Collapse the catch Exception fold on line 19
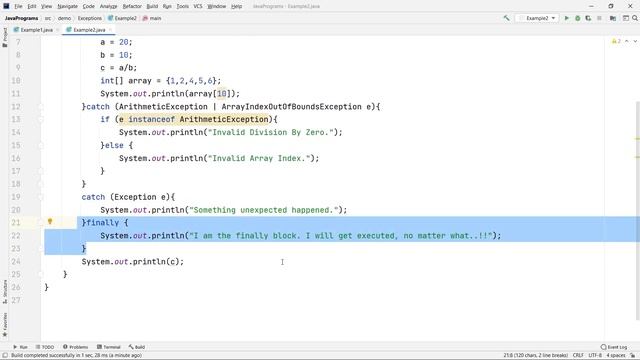Screen dimensions: 640x360 click(x=41, y=197)
